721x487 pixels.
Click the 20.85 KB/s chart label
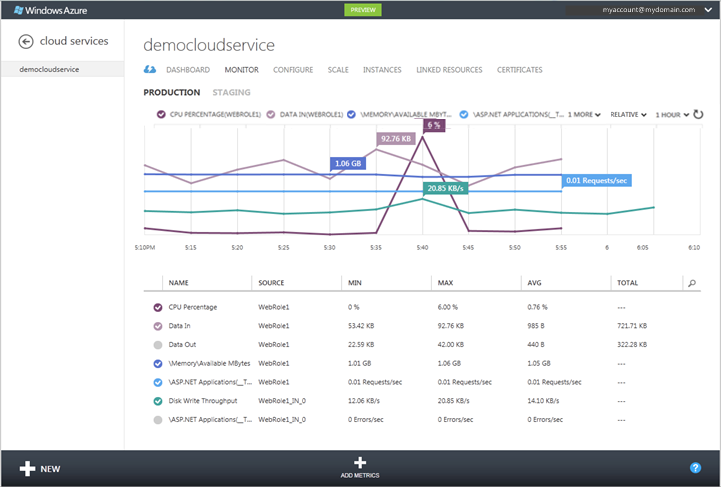pyautogui.click(x=445, y=188)
